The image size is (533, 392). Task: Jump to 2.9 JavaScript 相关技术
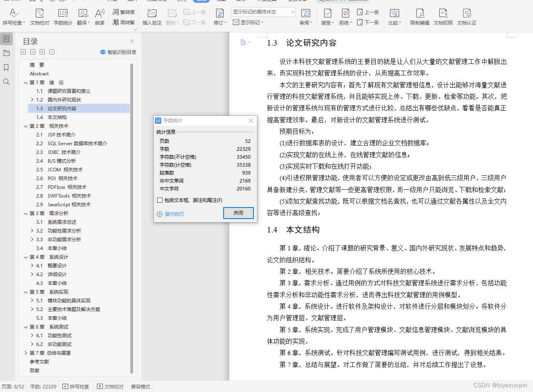[x=63, y=205]
